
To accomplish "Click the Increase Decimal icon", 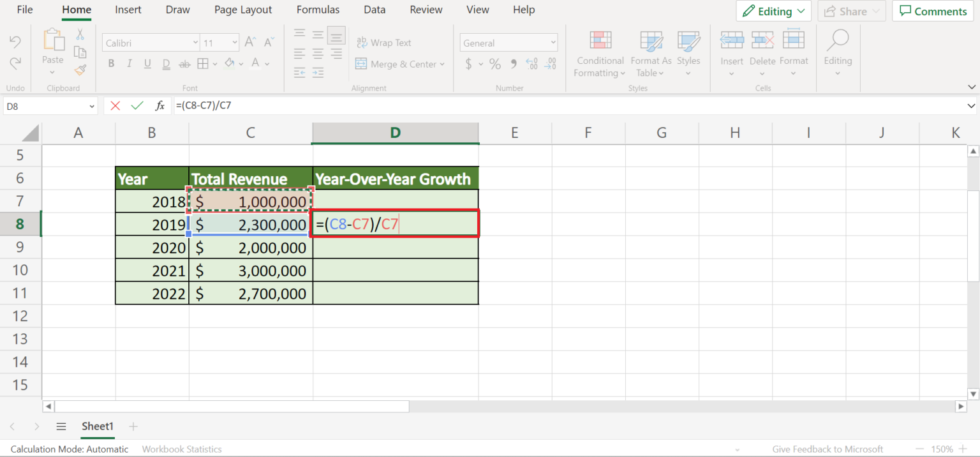I will tap(531, 64).
